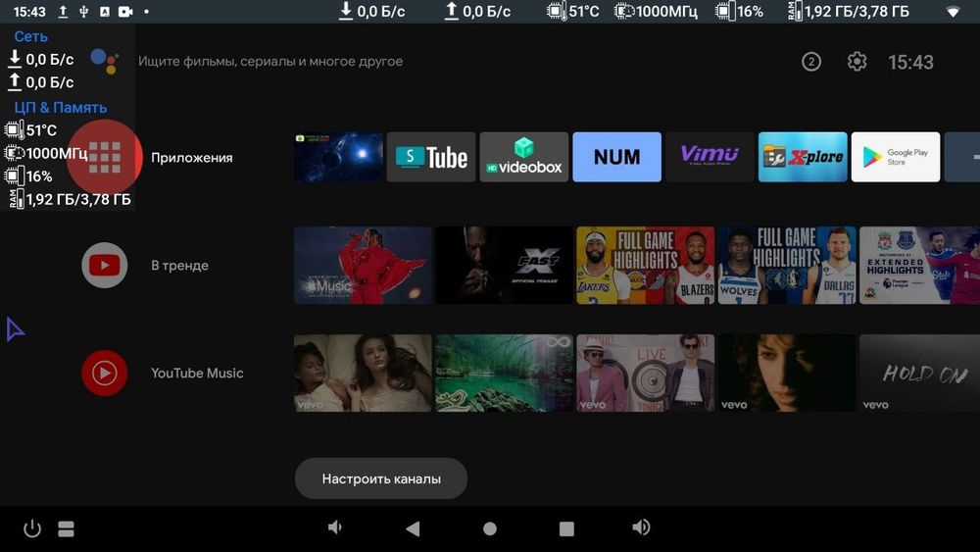Launch the HD videobox app
The image size is (980, 552).
(x=523, y=157)
